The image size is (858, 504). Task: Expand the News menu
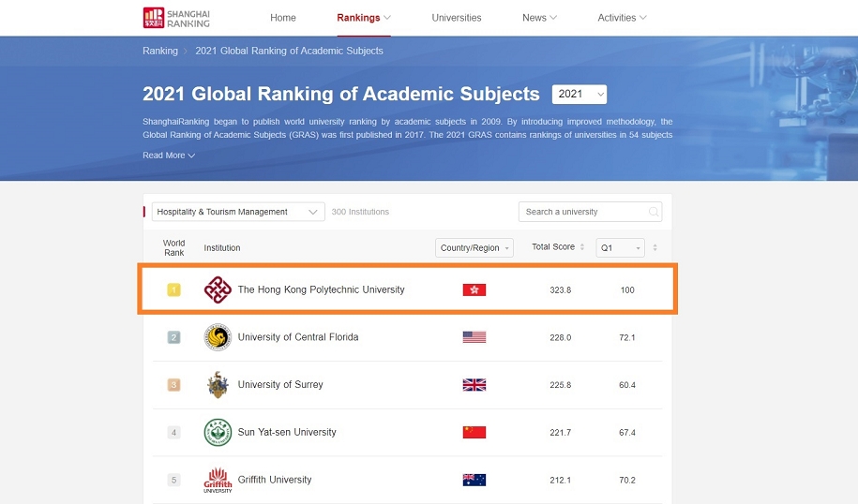point(539,18)
